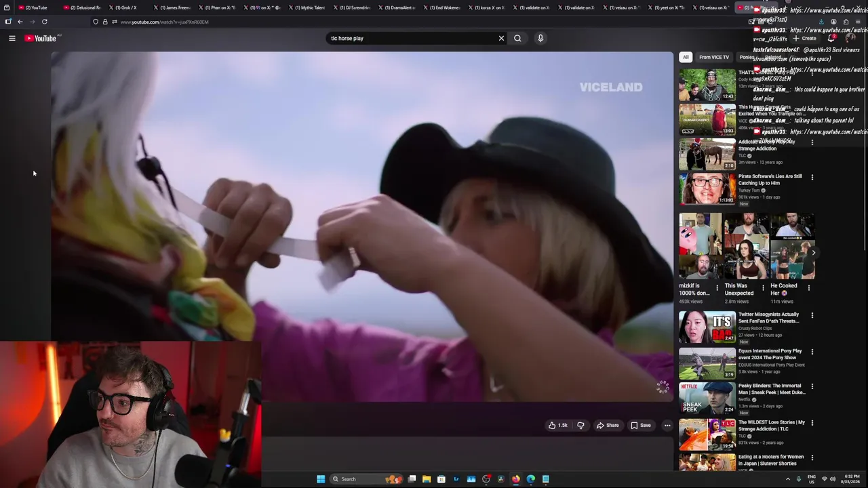Open the browser tab list icon
Viewport: 868px width, 488px height.
tap(7, 7)
